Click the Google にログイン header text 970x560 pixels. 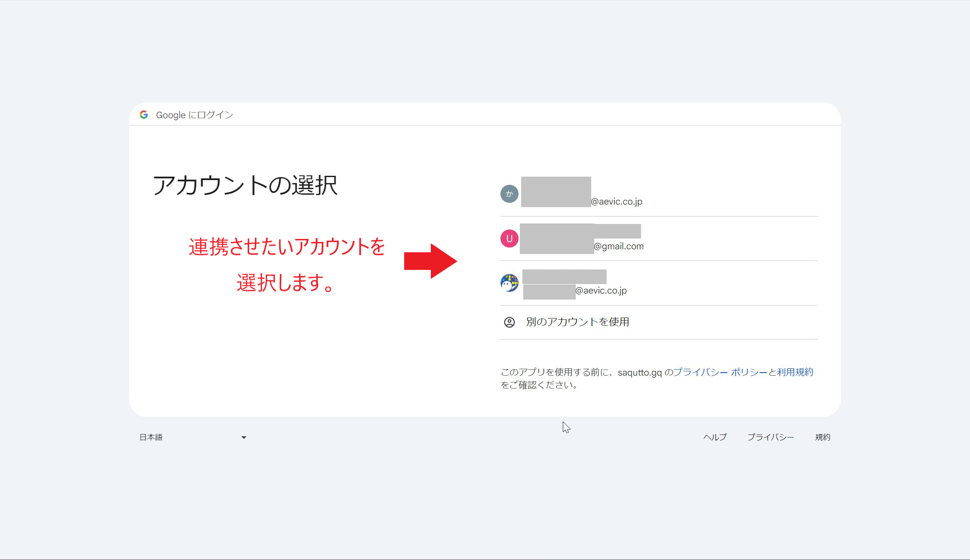[194, 115]
